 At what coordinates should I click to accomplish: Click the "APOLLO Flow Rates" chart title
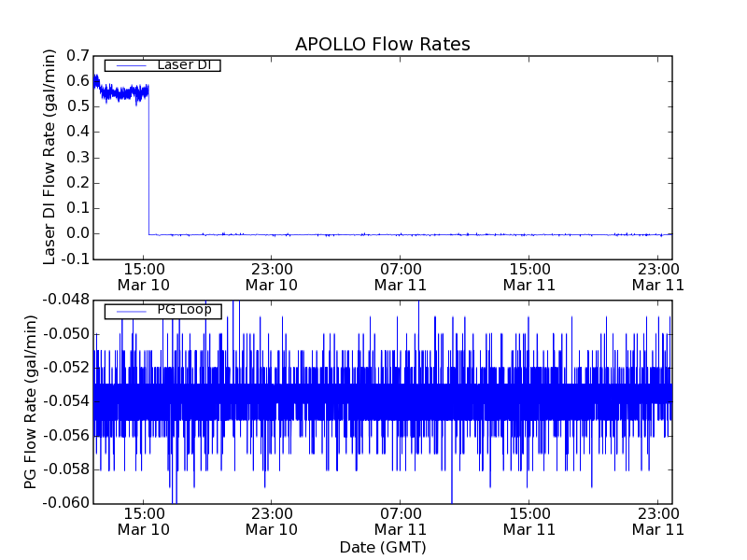tap(382, 44)
